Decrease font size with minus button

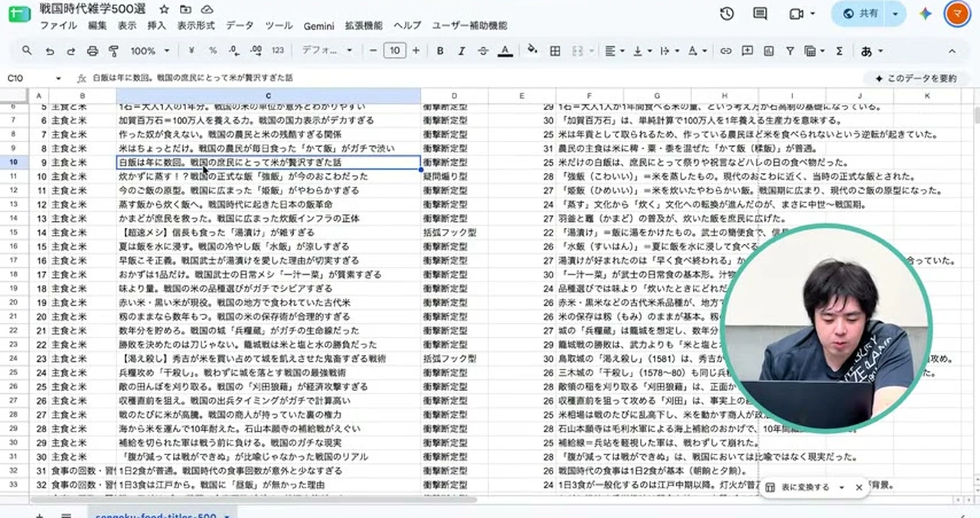(x=373, y=50)
